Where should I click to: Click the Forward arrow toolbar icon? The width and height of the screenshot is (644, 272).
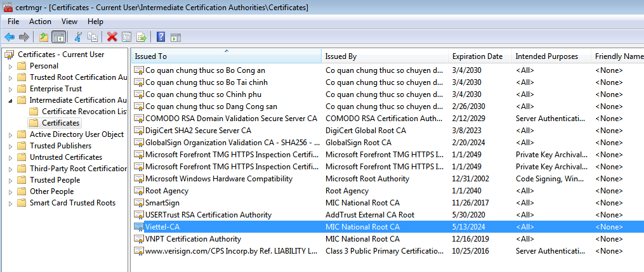click(x=24, y=37)
